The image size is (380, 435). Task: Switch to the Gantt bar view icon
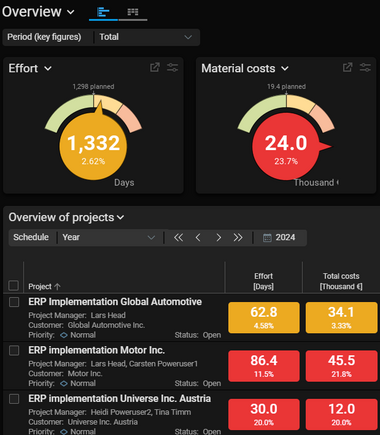coord(103,12)
